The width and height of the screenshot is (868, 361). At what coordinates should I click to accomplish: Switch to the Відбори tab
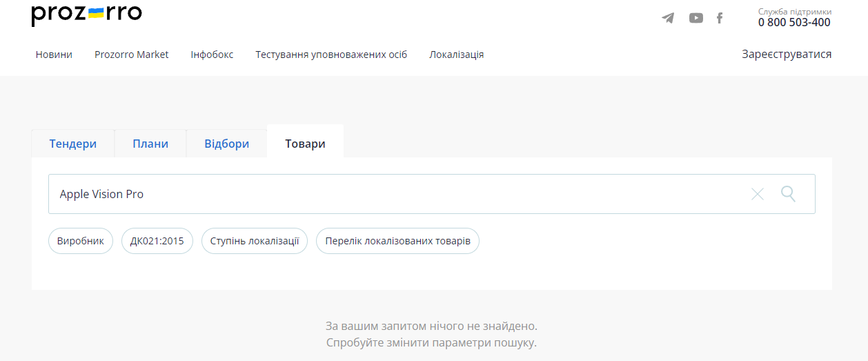226,144
